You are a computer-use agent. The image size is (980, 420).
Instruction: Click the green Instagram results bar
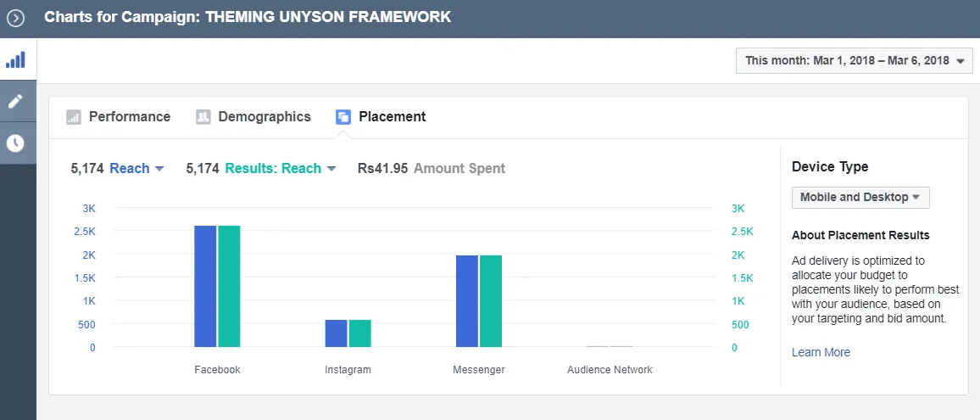pos(359,333)
